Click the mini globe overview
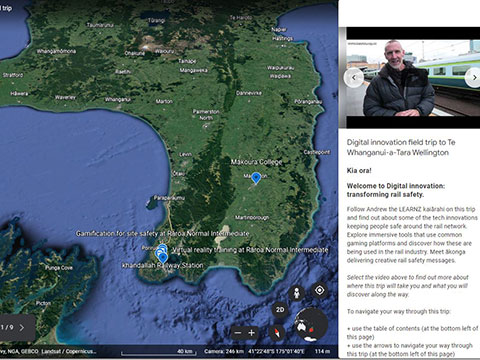This screenshot has width=480, height=360. tap(311, 324)
